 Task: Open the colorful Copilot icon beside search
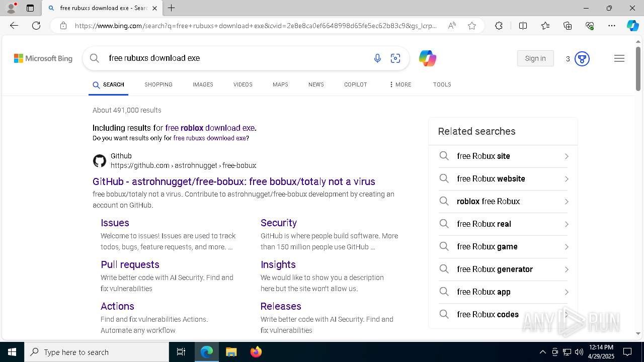[x=428, y=58]
